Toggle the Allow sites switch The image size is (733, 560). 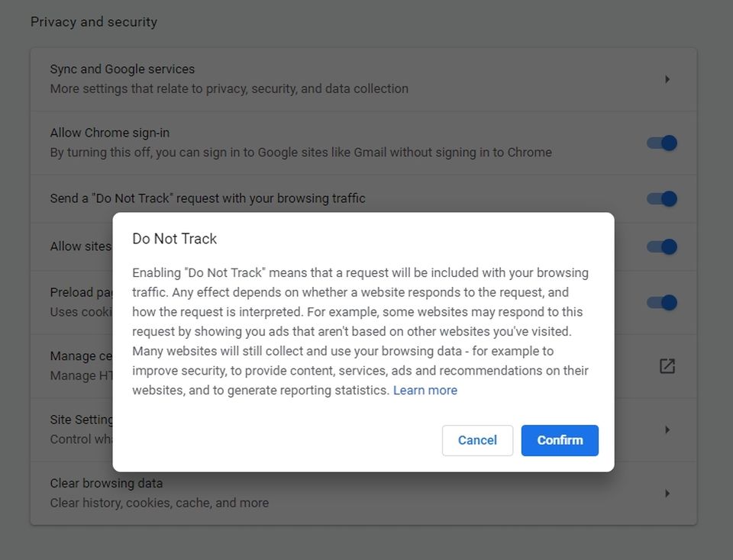point(661,246)
